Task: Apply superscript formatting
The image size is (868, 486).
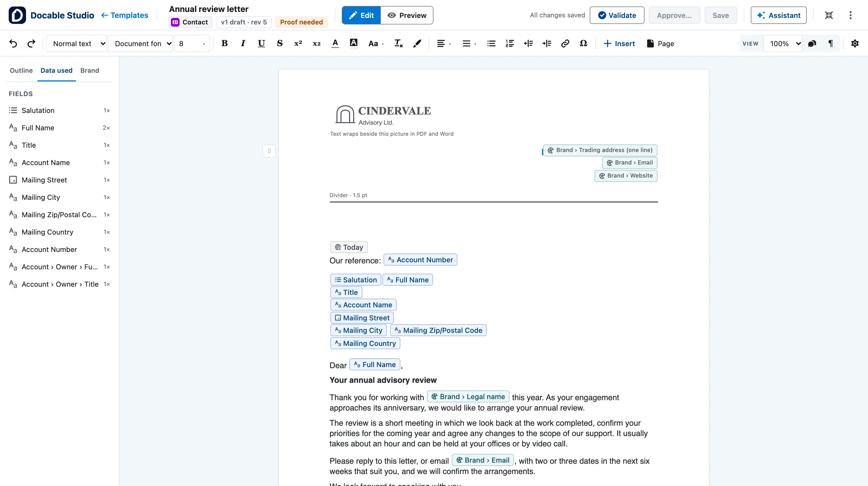Action: pos(298,43)
